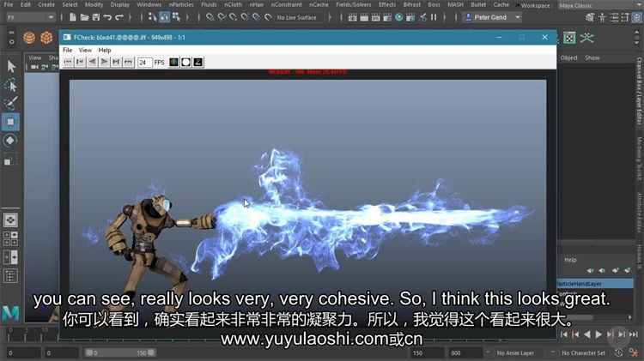The height and width of the screenshot is (361, 644).
Task: Click the time range slider bar
Action: pos(120,352)
